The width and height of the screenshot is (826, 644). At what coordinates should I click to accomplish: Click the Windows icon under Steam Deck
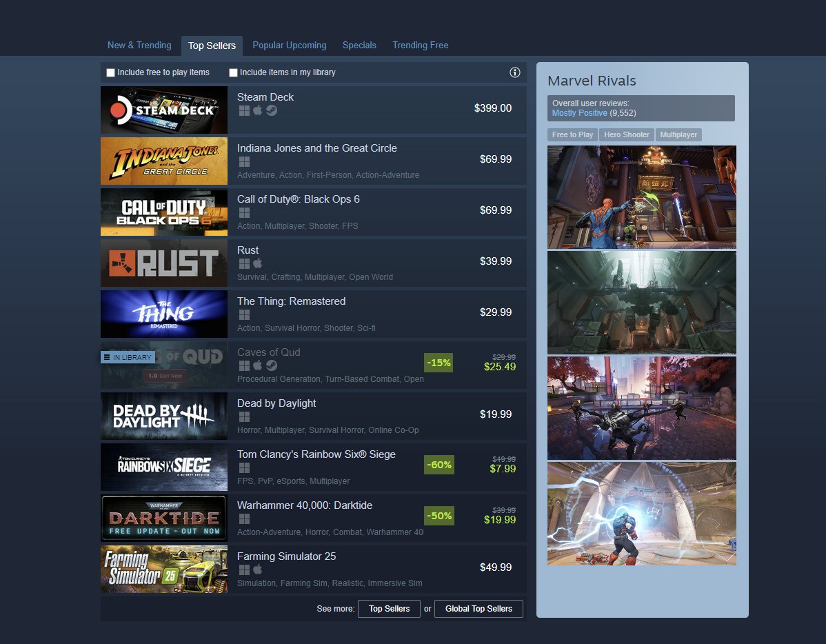[x=244, y=111]
